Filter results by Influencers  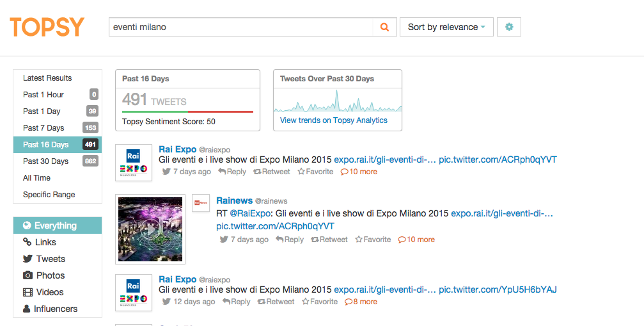[x=58, y=309]
